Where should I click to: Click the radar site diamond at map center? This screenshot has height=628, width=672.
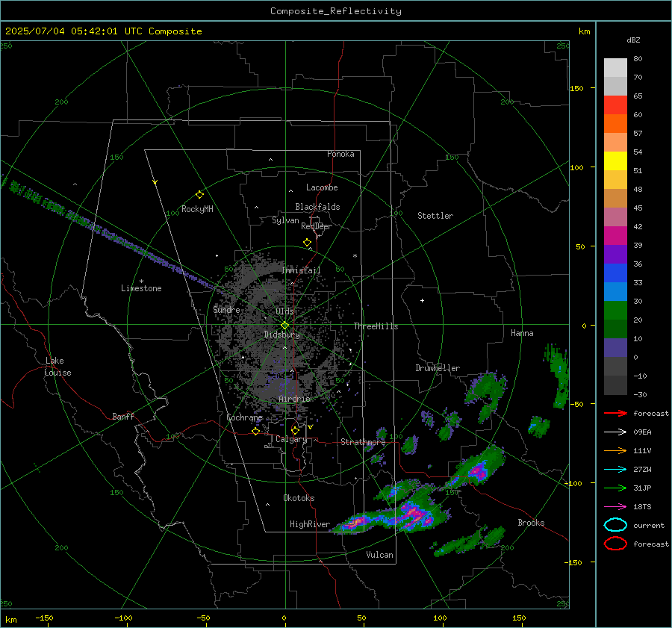(x=285, y=326)
